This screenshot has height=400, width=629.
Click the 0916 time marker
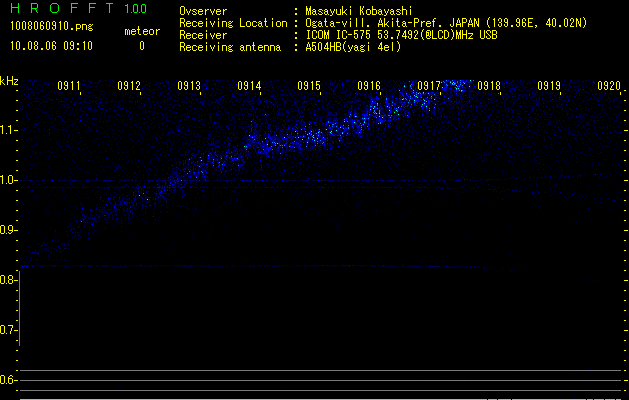(x=369, y=85)
